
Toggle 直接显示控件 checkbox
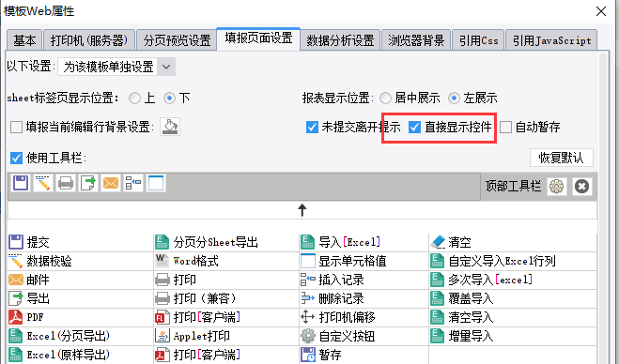414,127
